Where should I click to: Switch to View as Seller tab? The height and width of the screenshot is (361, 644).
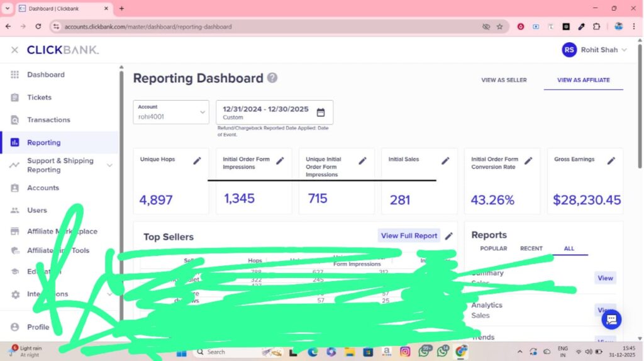504,81
